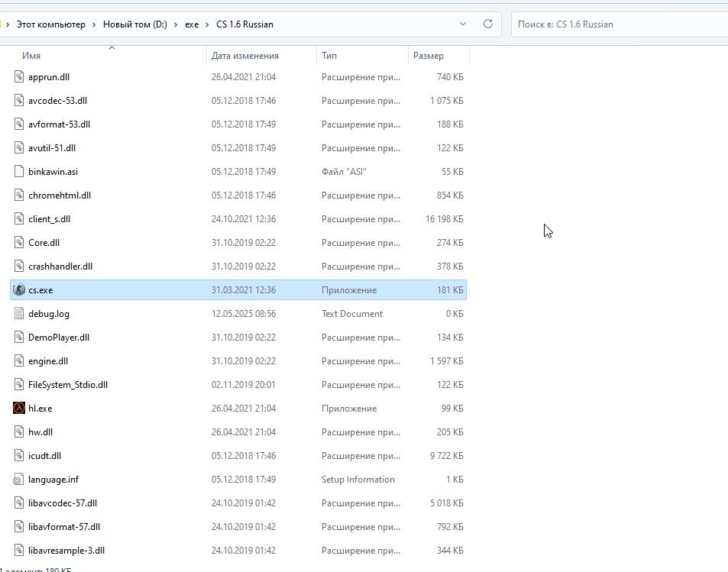This screenshot has width=728, height=572.
Task: Click the Core.dll file icon
Action: [18, 242]
